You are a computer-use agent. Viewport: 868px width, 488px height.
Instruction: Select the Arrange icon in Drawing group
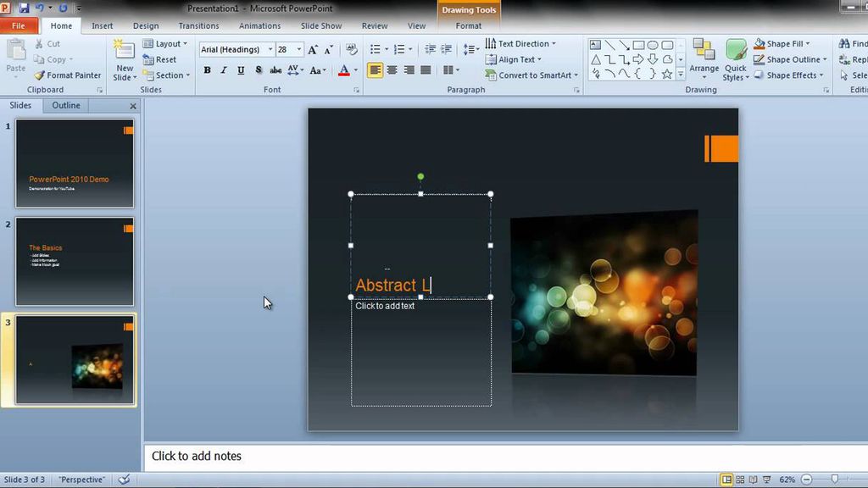[704, 59]
